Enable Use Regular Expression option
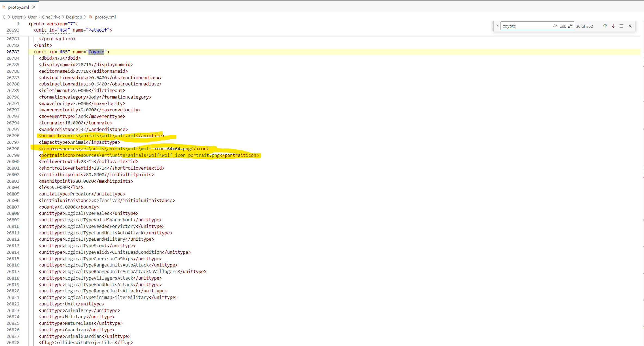The width and height of the screenshot is (644, 346). coord(570,26)
